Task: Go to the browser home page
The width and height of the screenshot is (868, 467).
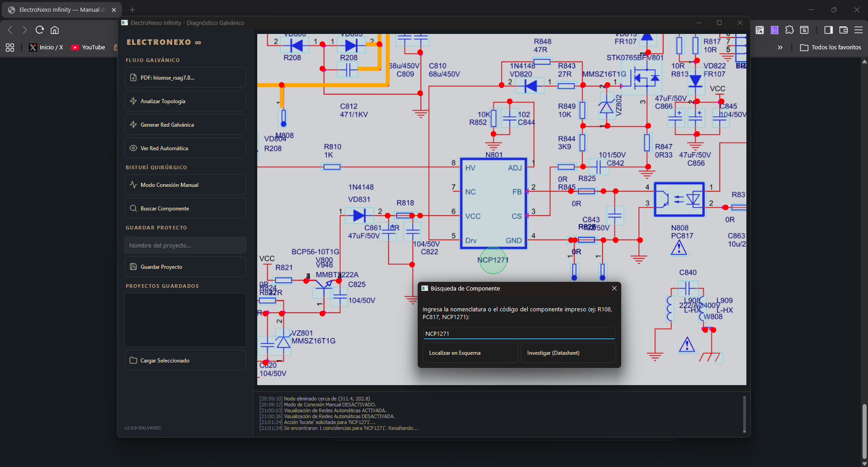Action: click(55, 30)
